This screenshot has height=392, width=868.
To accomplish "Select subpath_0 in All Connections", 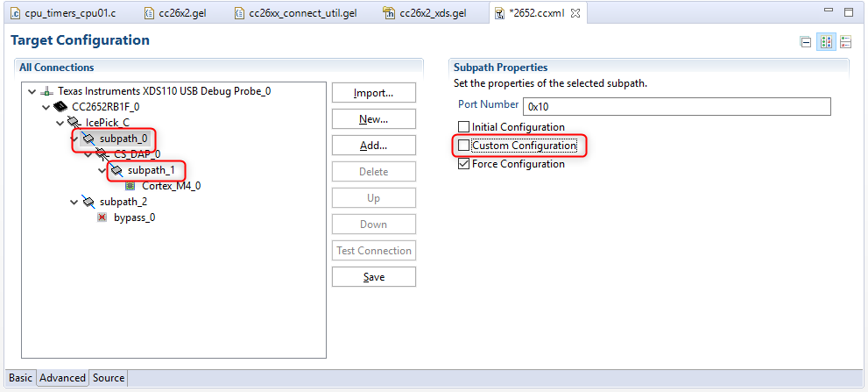I will [x=124, y=138].
